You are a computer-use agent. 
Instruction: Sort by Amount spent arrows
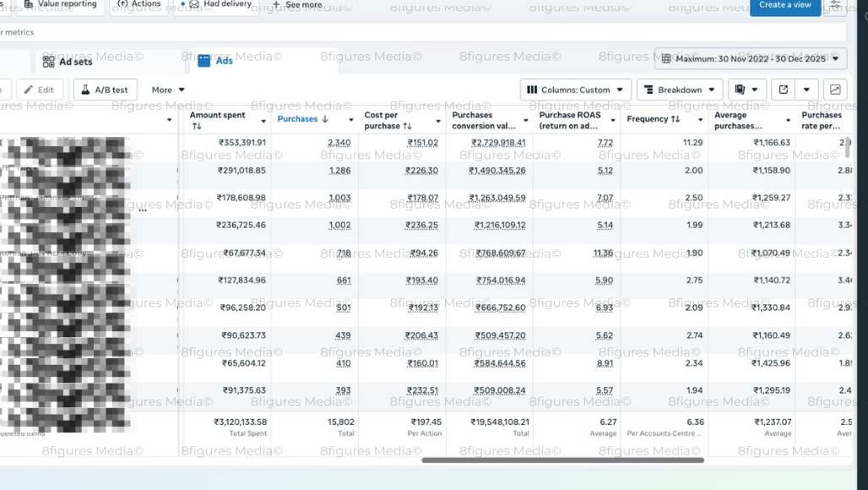coord(197,126)
